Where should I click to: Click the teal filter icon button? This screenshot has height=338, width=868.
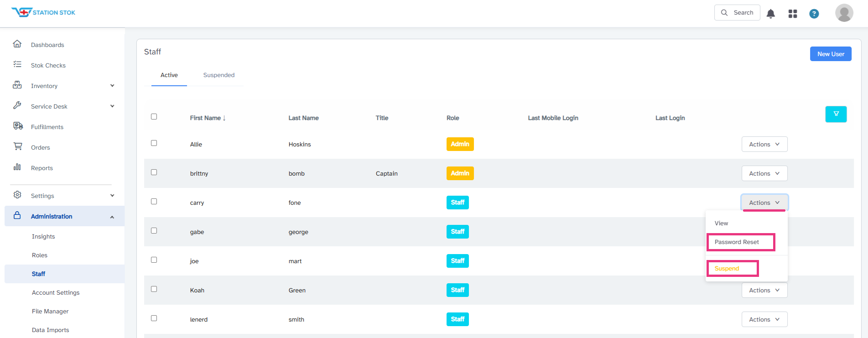point(836,114)
